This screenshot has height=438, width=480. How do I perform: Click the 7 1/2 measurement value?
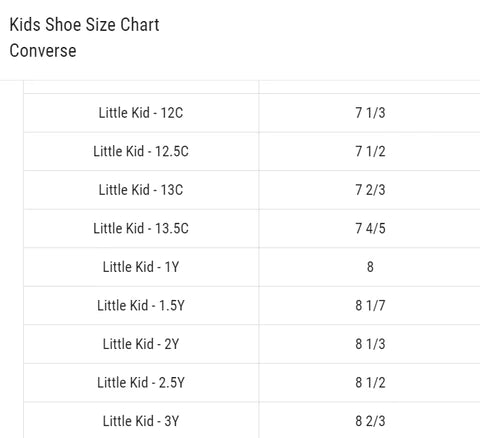[x=370, y=151]
